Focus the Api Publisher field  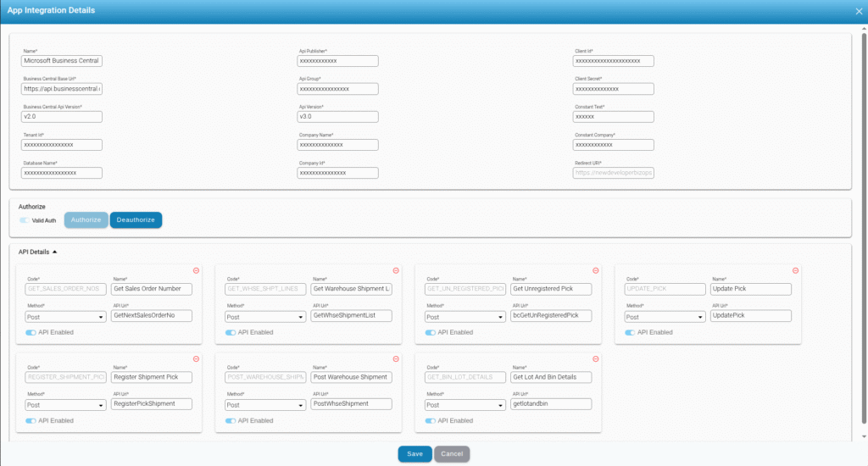point(337,61)
